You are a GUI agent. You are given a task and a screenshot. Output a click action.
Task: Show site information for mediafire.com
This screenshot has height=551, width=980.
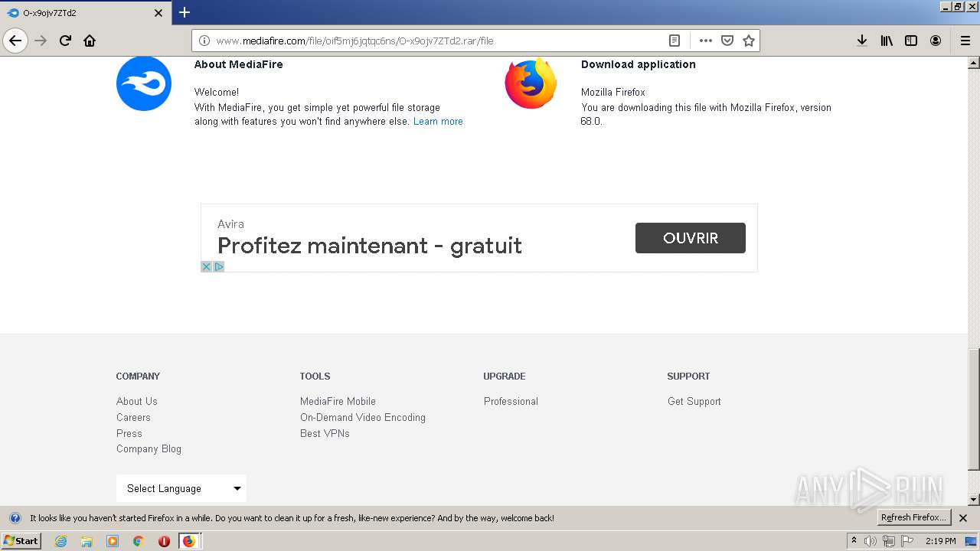coord(204,41)
